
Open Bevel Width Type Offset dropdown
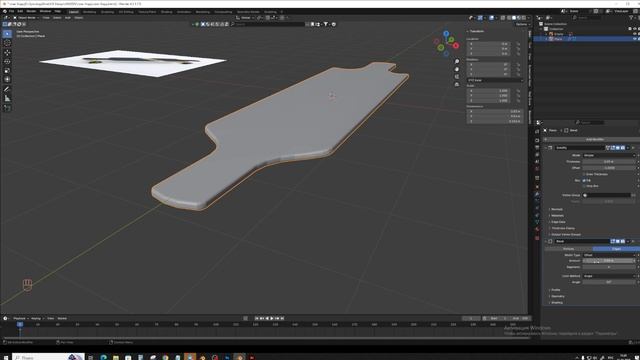click(x=609, y=255)
